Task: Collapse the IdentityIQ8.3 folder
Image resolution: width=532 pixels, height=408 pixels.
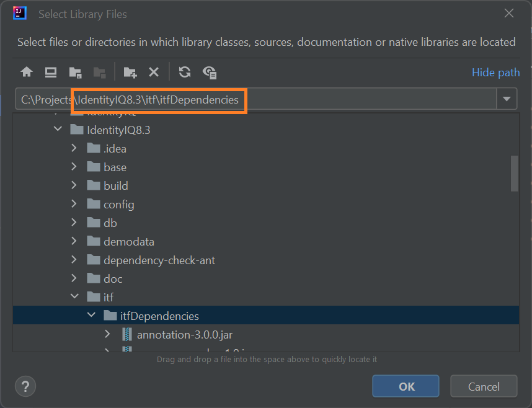Action: click(x=58, y=130)
